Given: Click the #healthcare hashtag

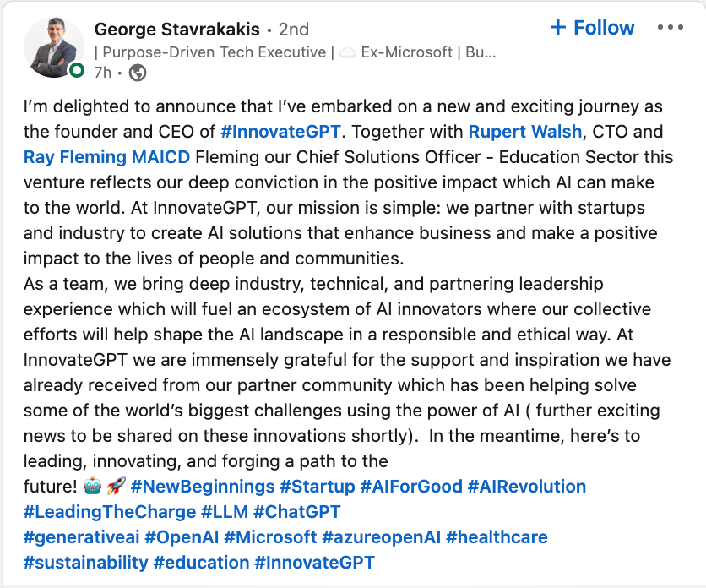Looking at the screenshot, I should point(497,537).
